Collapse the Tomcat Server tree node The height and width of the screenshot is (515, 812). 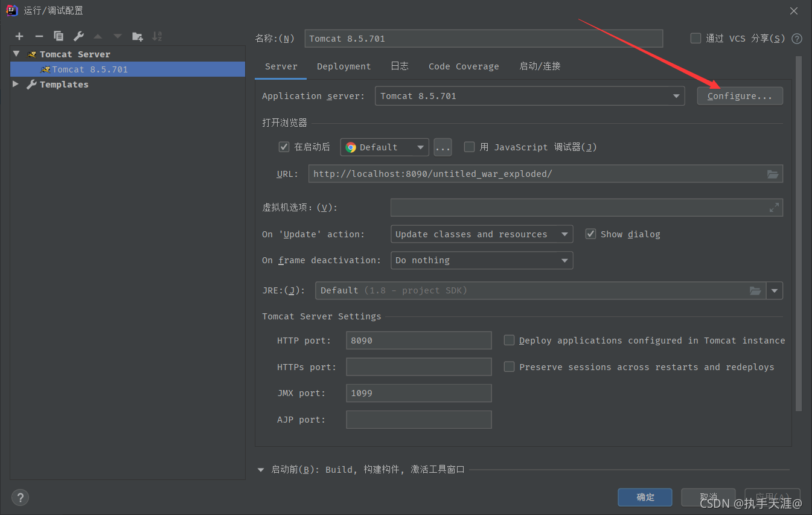pos(16,54)
